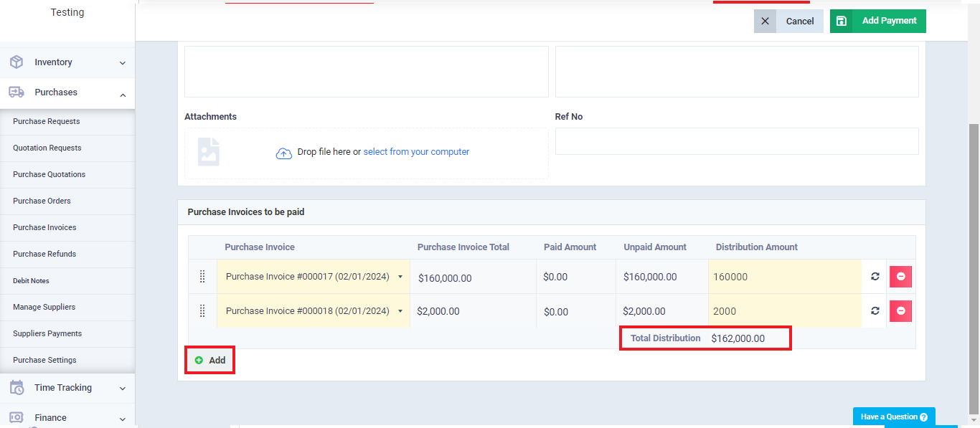Open Suppliers Payments menu item
This screenshot has height=428, width=980.
click(x=47, y=333)
